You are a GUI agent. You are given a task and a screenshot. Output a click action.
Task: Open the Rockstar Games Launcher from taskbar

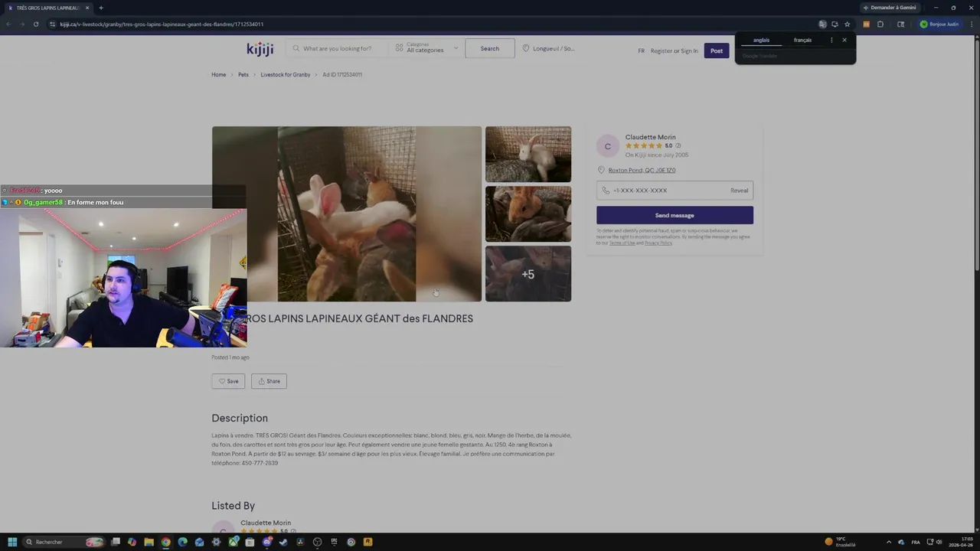click(x=367, y=542)
